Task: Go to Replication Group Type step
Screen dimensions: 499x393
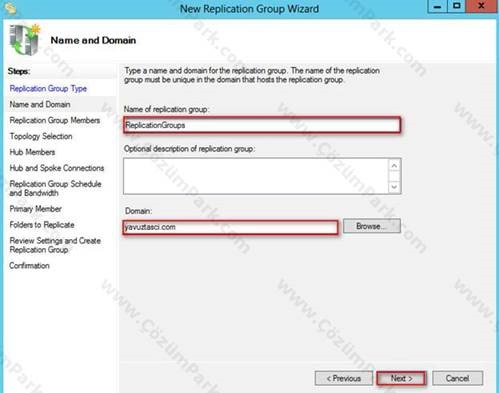Action: [x=48, y=88]
